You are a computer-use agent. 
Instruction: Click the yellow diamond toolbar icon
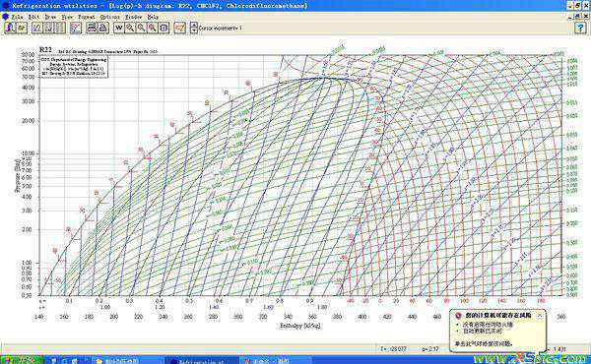22,28
